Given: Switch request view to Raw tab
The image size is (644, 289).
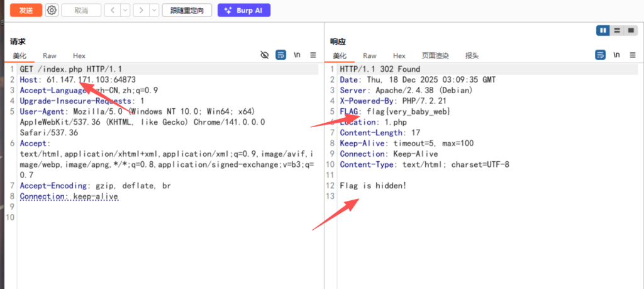Looking at the screenshot, I should pos(50,56).
